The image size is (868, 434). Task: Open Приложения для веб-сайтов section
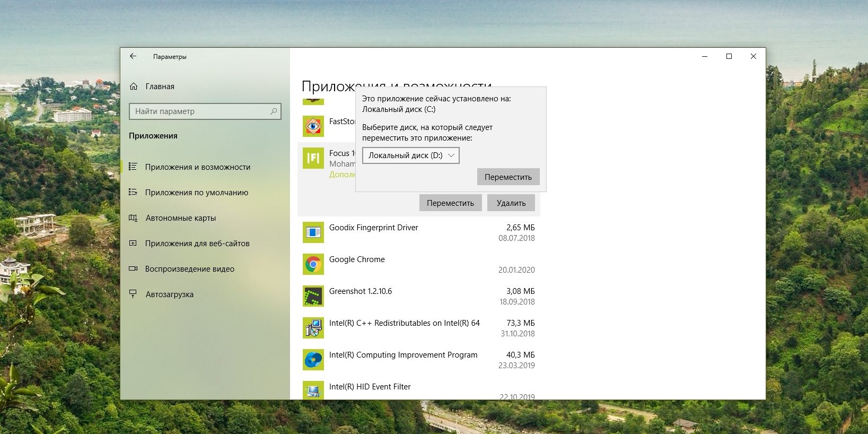(x=197, y=244)
